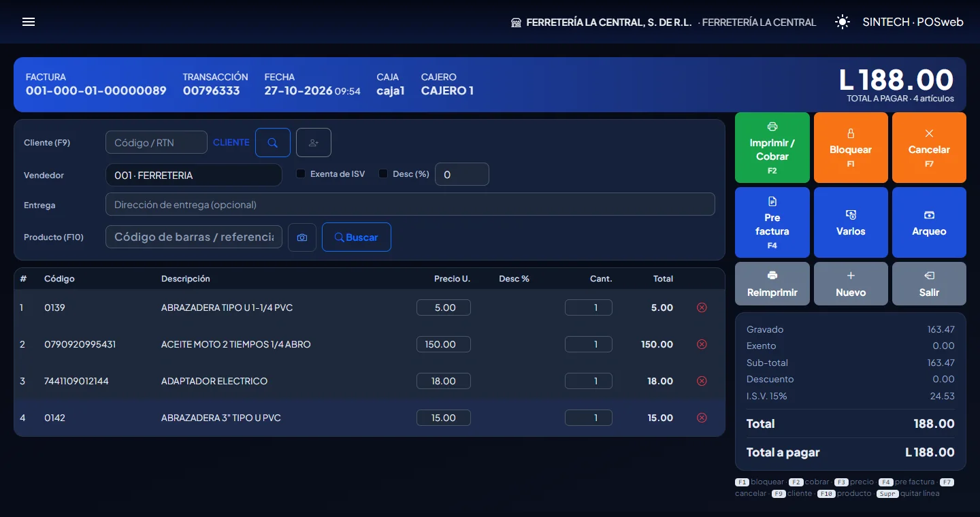Add a new client with the person-plus icon

[314, 143]
